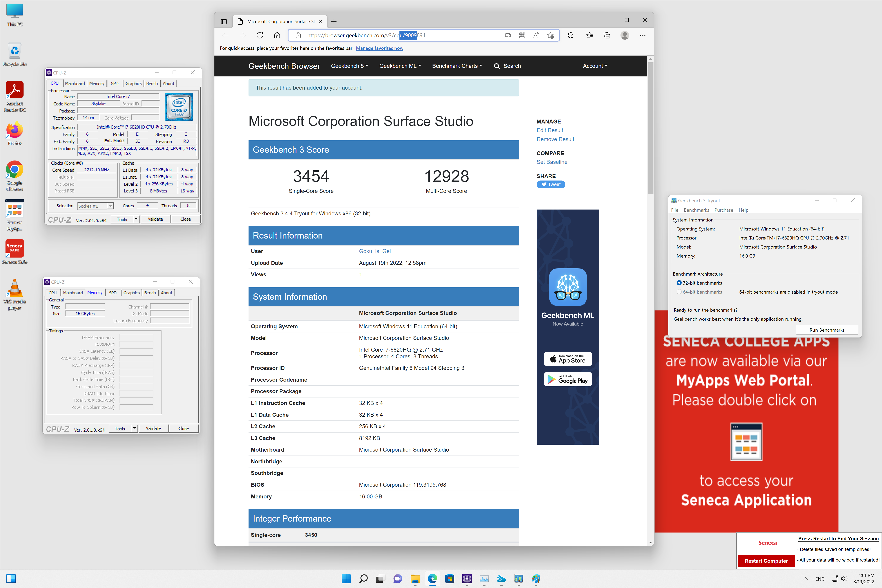882x588 pixels.
Task: Show hidden system tray icons chevron
Action: pos(805,579)
